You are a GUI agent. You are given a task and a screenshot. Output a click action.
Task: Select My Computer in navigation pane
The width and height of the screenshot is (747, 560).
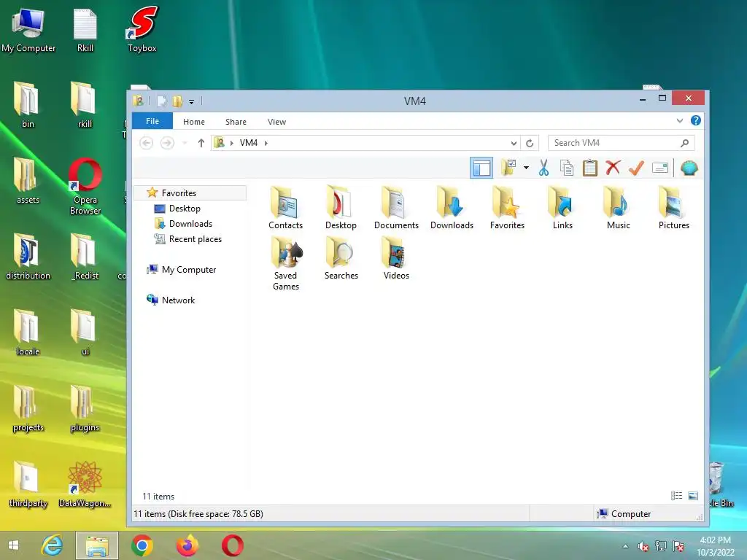tap(189, 270)
